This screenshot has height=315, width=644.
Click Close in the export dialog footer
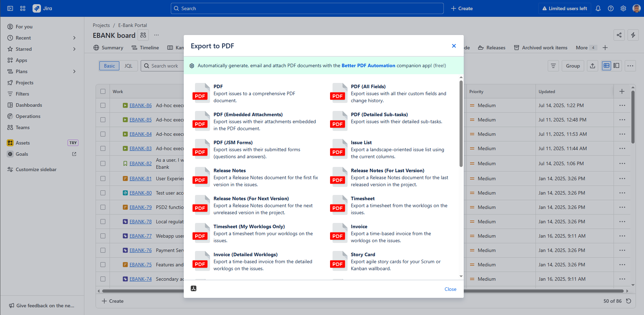coord(450,289)
